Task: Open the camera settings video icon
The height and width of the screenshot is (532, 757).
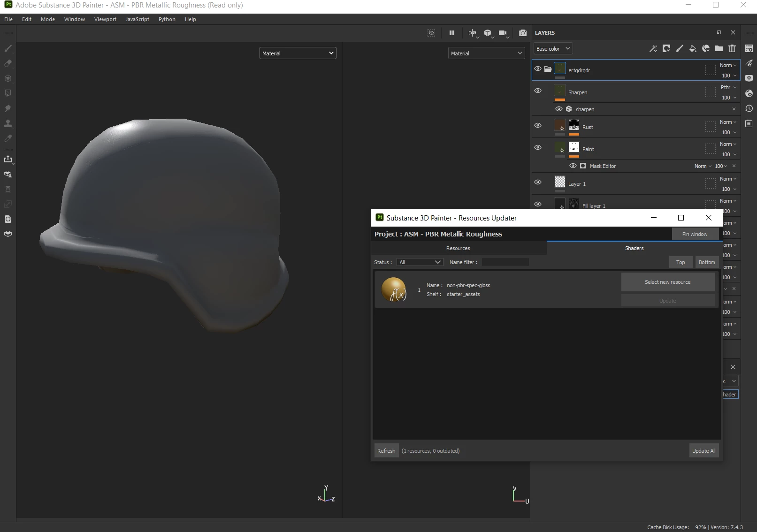Action: (503, 33)
